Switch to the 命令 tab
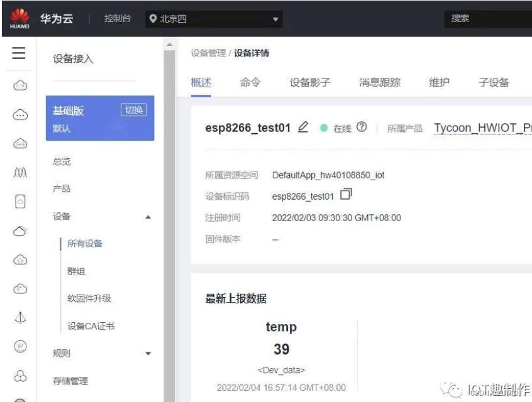This screenshot has height=402, width=532. (250, 82)
